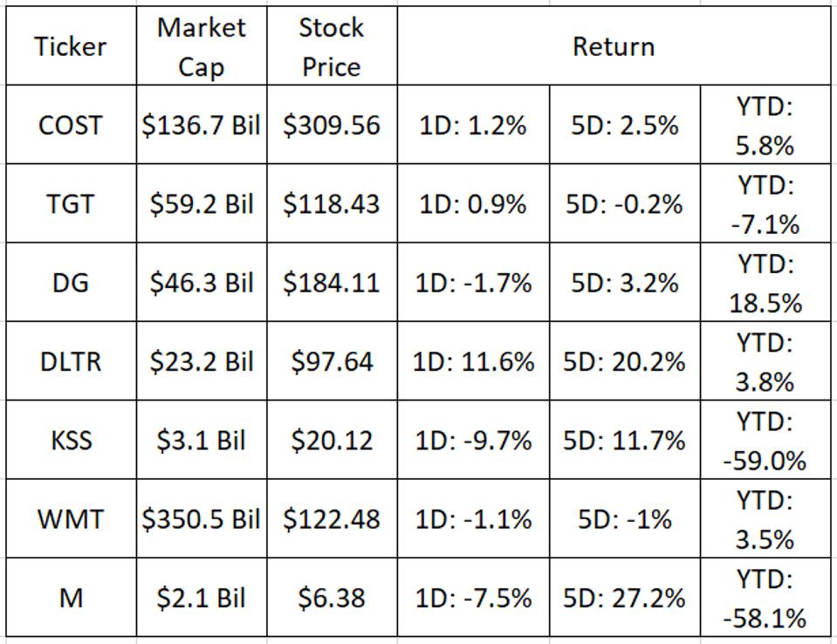Click the merged Return header cell
The width and height of the screenshot is (837, 644).
[613, 47]
